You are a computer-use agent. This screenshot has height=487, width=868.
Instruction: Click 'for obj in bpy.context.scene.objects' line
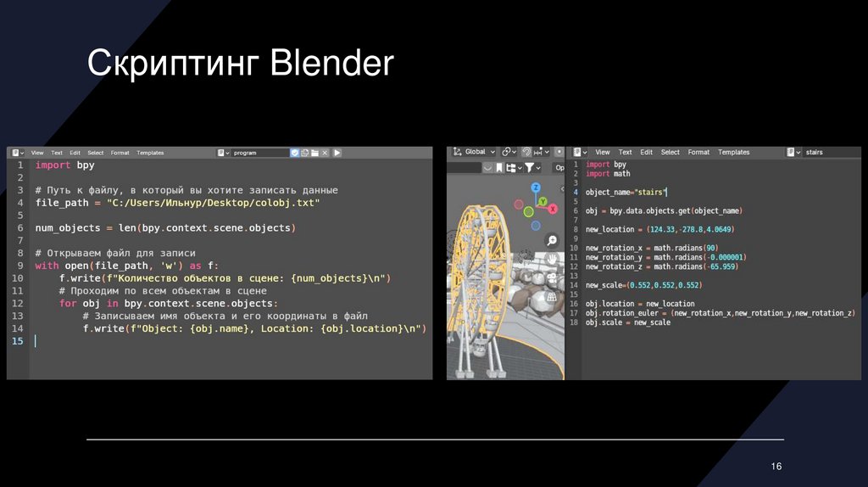pos(169,303)
